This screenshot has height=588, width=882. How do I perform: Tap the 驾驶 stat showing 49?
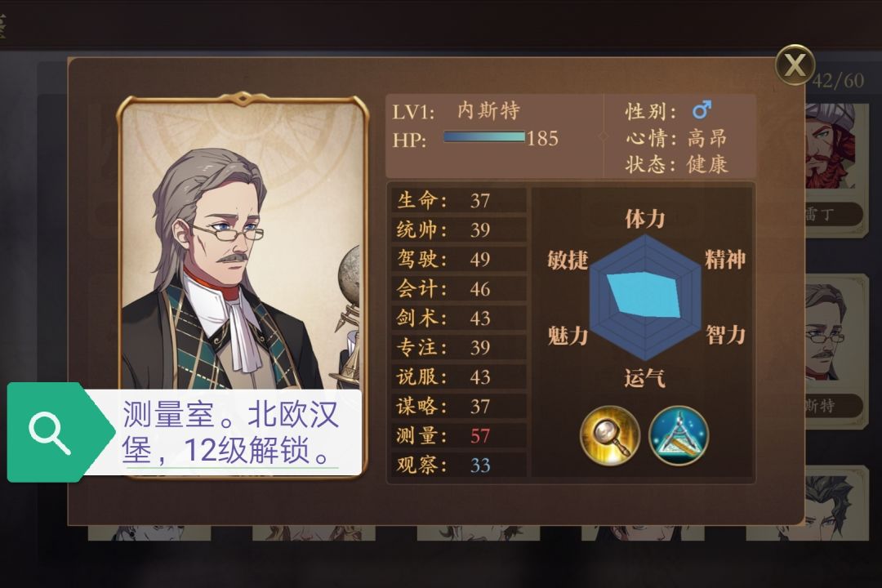point(458,259)
